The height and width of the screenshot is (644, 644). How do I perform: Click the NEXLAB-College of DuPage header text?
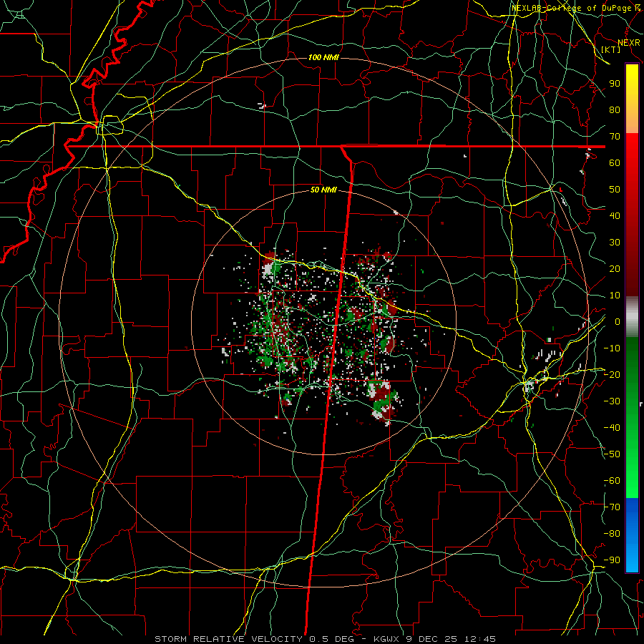[x=575, y=8]
